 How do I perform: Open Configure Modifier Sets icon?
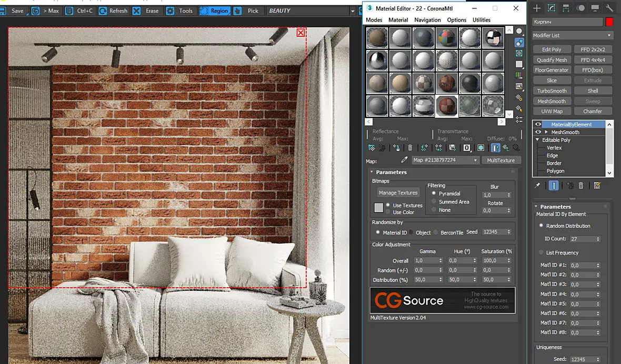pyautogui.click(x=597, y=185)
